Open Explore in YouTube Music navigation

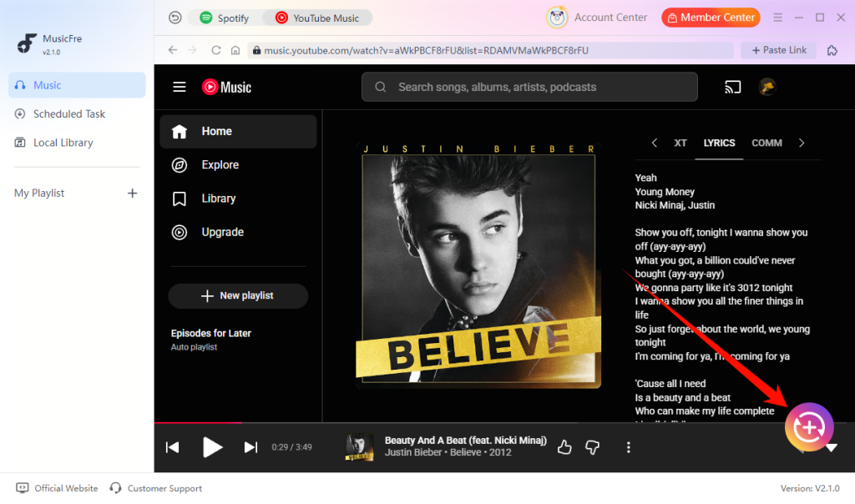pos(238,164)
